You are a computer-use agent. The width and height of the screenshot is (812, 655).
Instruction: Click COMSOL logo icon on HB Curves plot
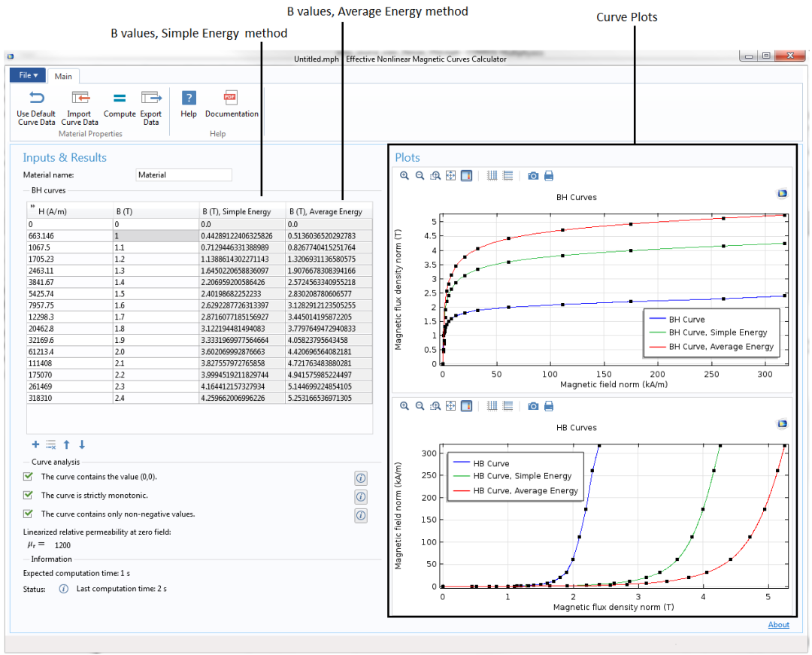point(782,424)
